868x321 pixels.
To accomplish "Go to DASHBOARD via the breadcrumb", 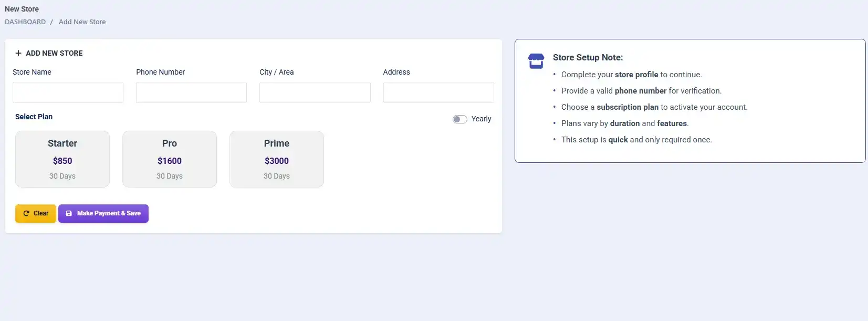I will click(25, 22).
